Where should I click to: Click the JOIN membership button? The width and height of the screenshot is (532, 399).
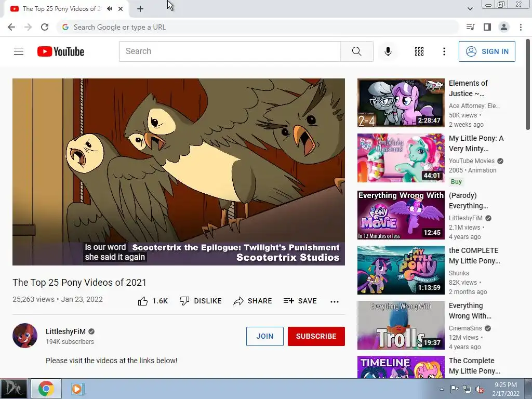coord(264,336)
